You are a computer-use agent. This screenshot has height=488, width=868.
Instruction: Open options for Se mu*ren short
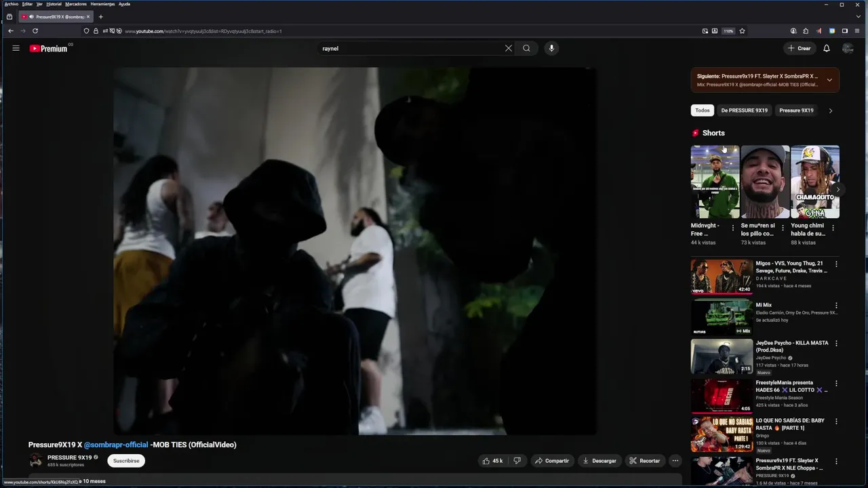783,228
